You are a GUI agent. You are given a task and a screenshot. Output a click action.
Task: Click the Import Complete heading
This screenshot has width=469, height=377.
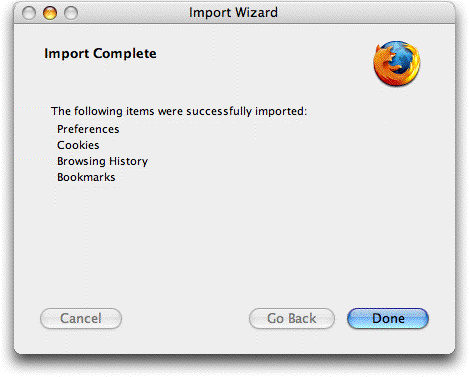coord(100,53)
